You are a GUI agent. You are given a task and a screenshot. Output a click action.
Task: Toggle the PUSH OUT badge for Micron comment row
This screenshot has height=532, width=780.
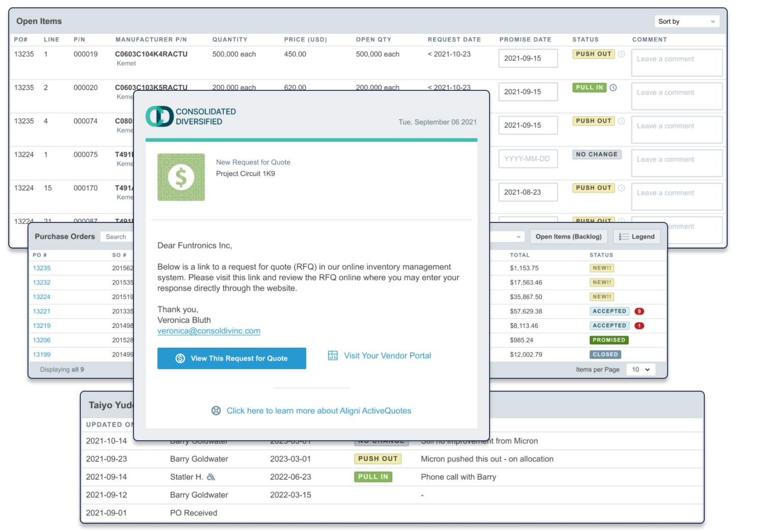pos(378,458)
